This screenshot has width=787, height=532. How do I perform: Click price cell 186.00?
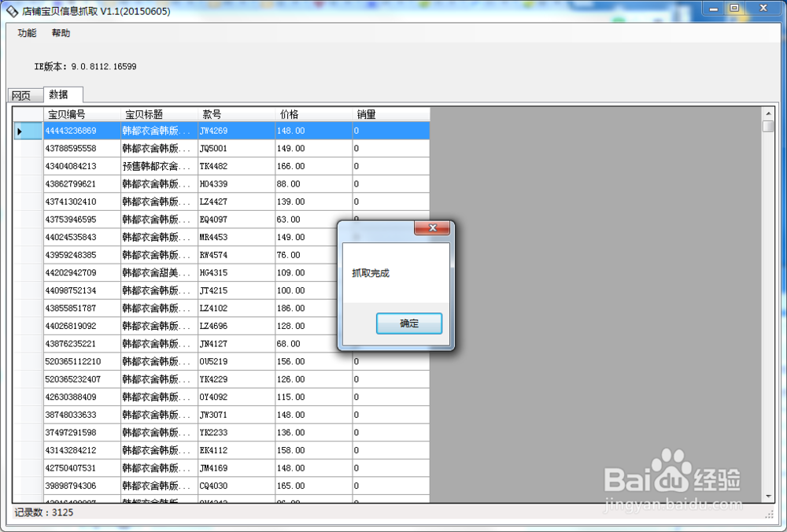[x=307, y=308]
